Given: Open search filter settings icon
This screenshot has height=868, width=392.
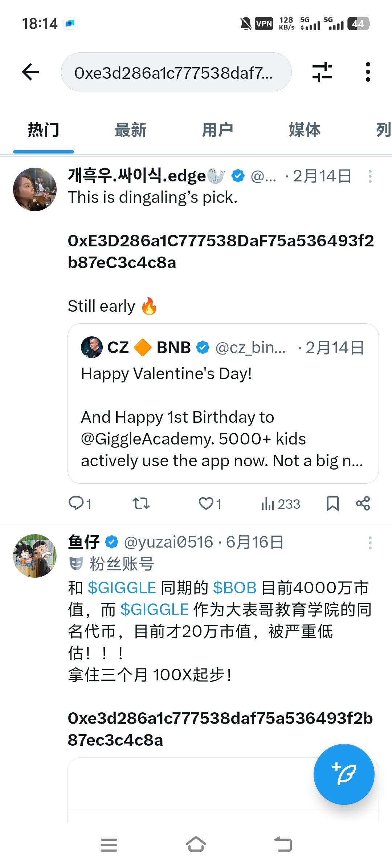Looking at the screenshot, I should click(322, 72).
